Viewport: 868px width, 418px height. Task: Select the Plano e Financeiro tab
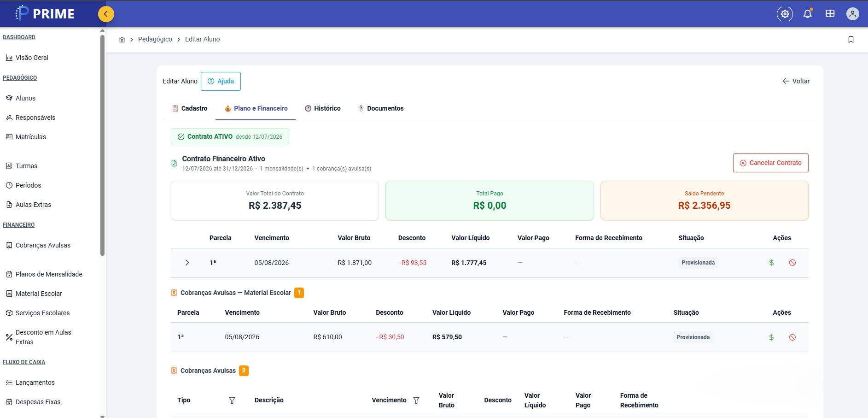coord(256,108)
